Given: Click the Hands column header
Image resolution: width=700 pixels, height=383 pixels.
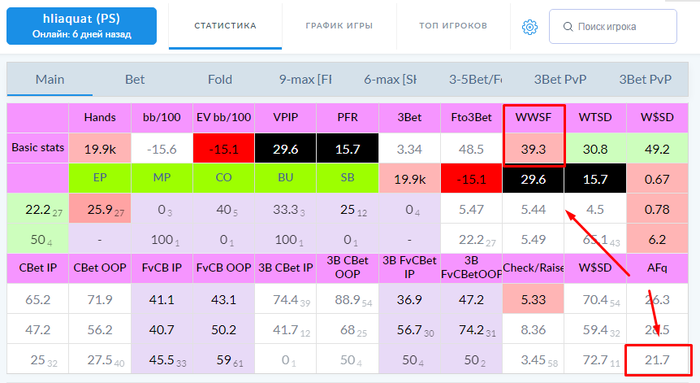Looking at the screenshot, I should [x=100, y=118].
